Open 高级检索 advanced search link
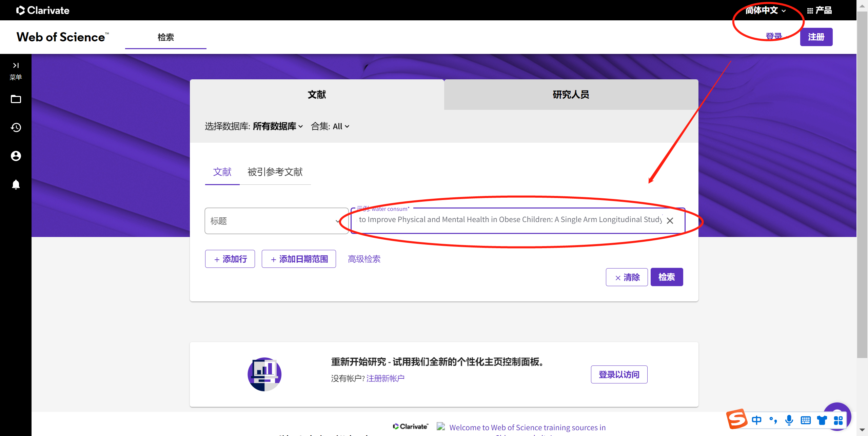868x436 pixels. tap(364, 259)
